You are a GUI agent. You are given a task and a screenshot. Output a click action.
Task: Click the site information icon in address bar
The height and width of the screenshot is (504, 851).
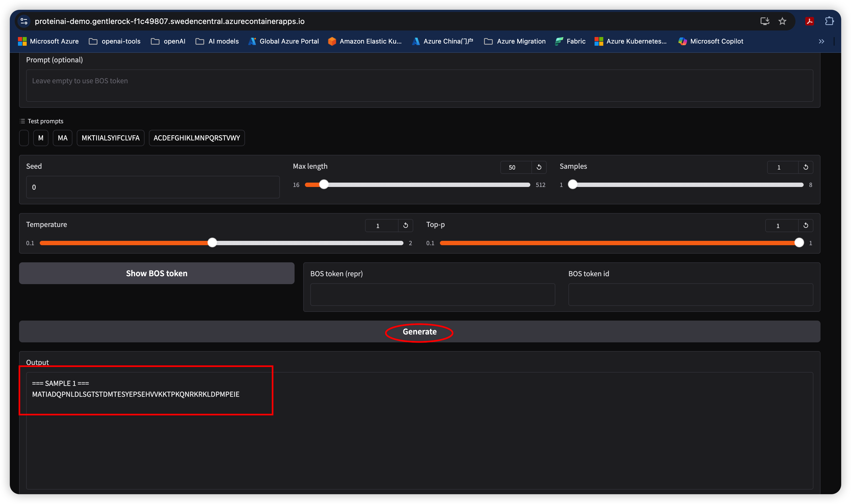24,21
